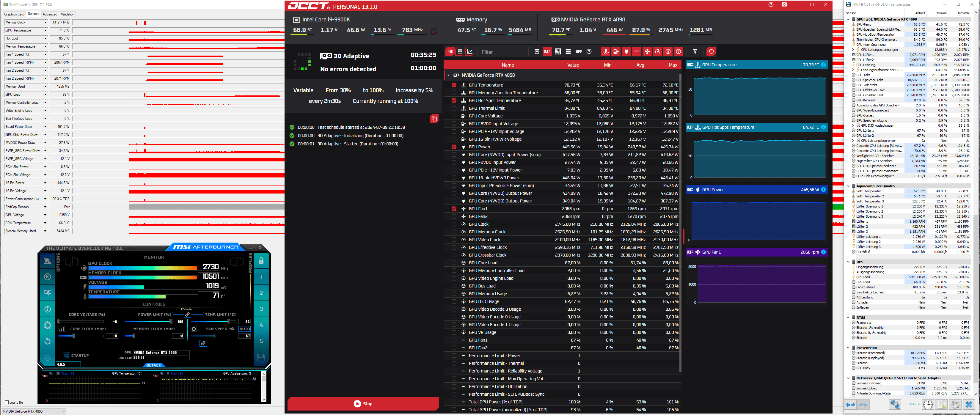Toggle Afterburner Windows STARTUP button
Viewport: 980px width, 415px height.
76,356
